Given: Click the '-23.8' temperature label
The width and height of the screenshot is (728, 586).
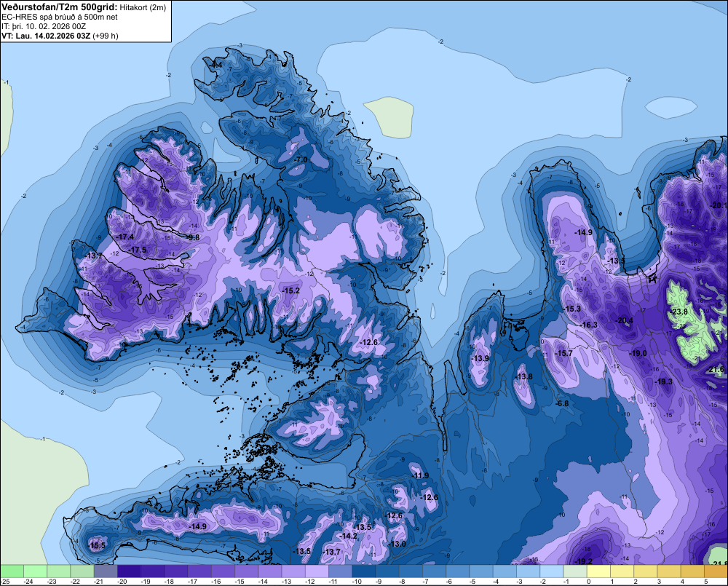Looking at the screenshot, I should (x=678, y=312).
